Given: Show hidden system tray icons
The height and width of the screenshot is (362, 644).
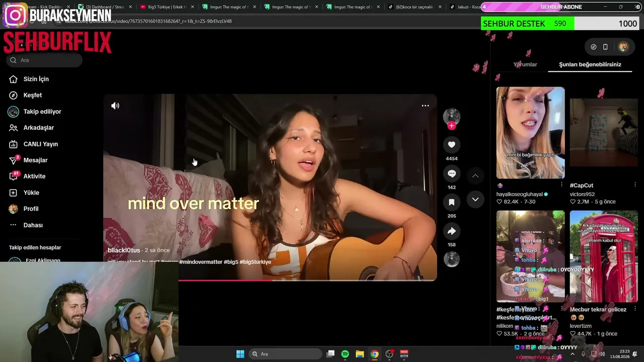Looking at the screenshot, I should [x=572, y=354].
